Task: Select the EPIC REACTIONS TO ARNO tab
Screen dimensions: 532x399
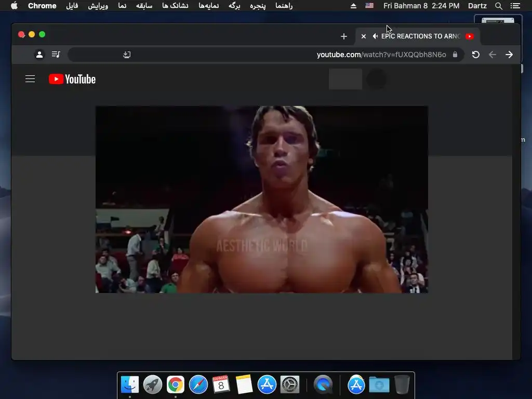Action: [418, 36]
